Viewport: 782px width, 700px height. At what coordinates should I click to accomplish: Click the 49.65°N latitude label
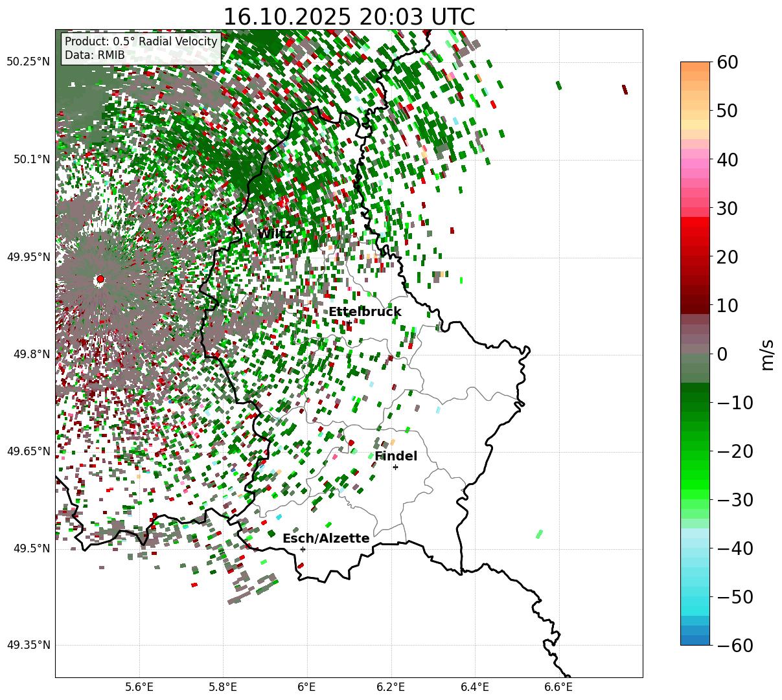coord(28,451)
